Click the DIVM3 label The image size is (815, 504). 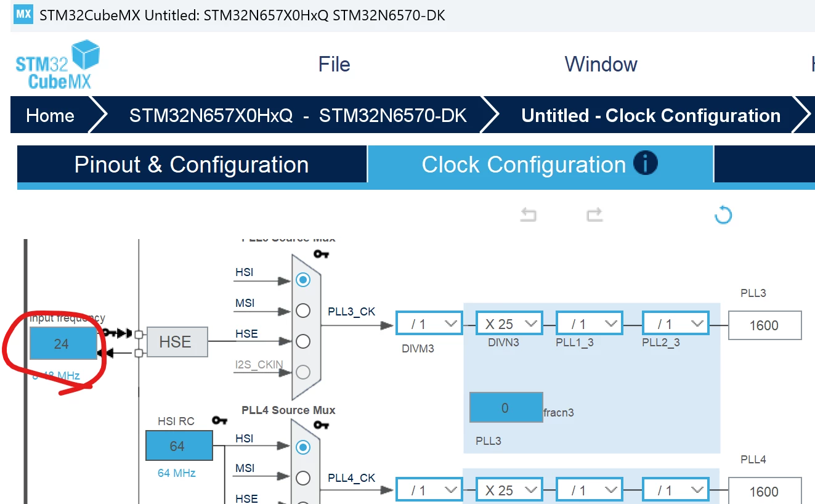418,348
